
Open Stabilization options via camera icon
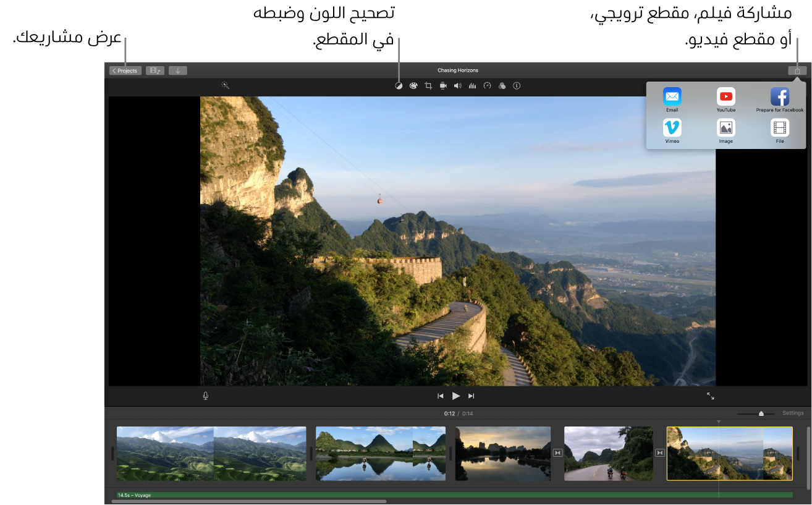click(x=443, y=85)
